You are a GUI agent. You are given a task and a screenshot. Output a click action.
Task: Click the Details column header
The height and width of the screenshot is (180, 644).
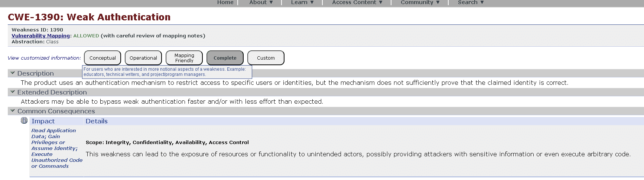click(97, 121)
